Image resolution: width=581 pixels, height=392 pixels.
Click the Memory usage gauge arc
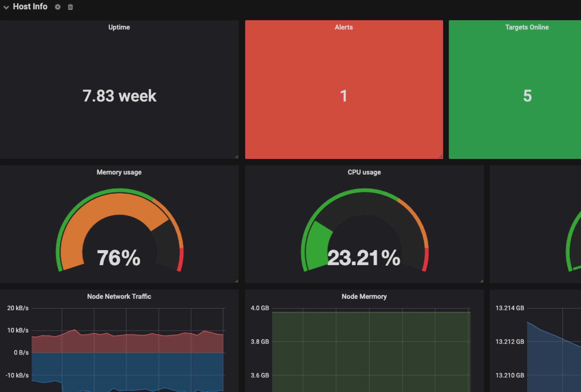(x=119, y=193)
